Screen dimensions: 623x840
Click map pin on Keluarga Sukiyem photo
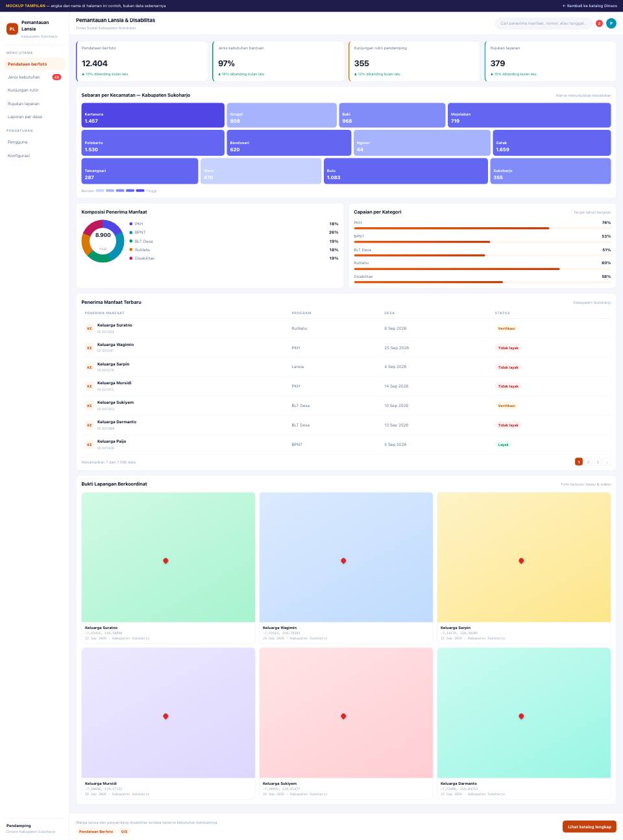pos(343,717)
